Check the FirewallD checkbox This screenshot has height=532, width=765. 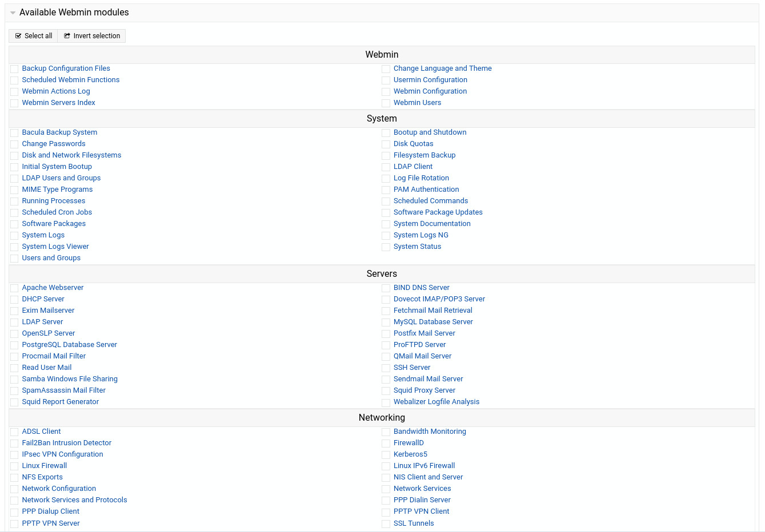coord(386,444)
